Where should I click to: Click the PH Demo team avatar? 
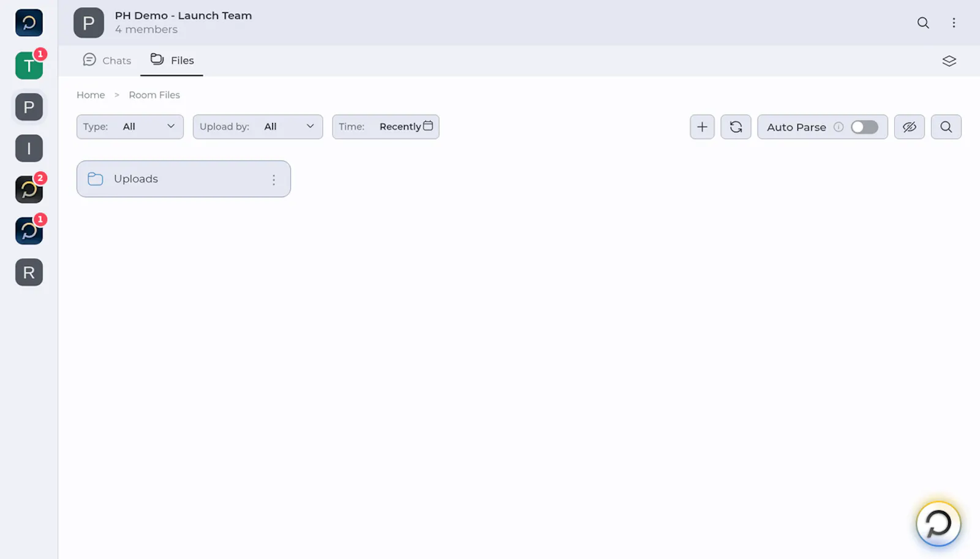pyautogui.click(x=89, y=23)
